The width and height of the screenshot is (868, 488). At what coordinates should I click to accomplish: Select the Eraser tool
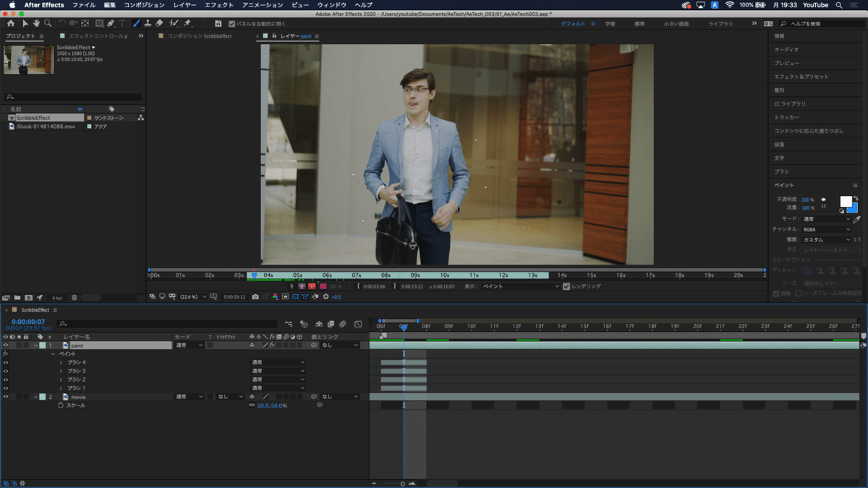[x=159, y=23]
